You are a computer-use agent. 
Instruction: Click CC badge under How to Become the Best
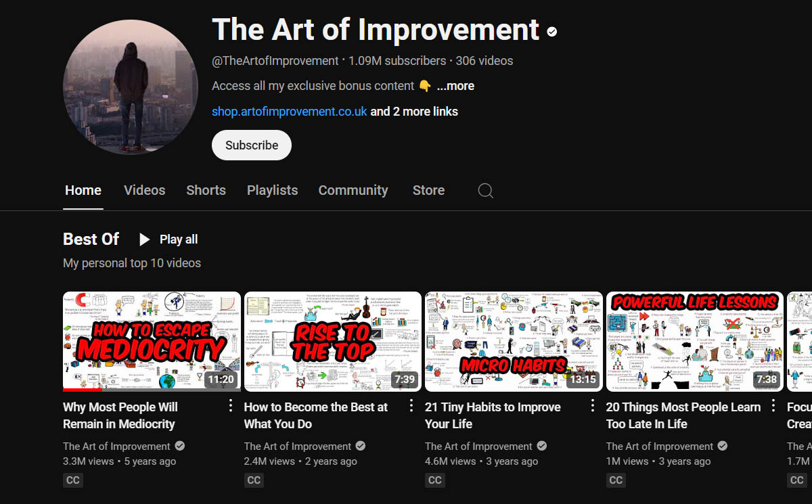254,480
